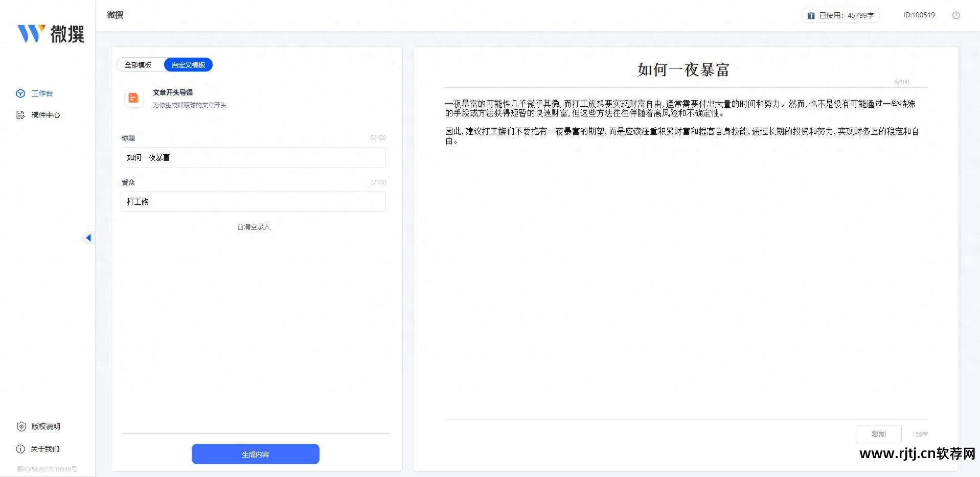Click the 复制 copy button

(878, 434)
